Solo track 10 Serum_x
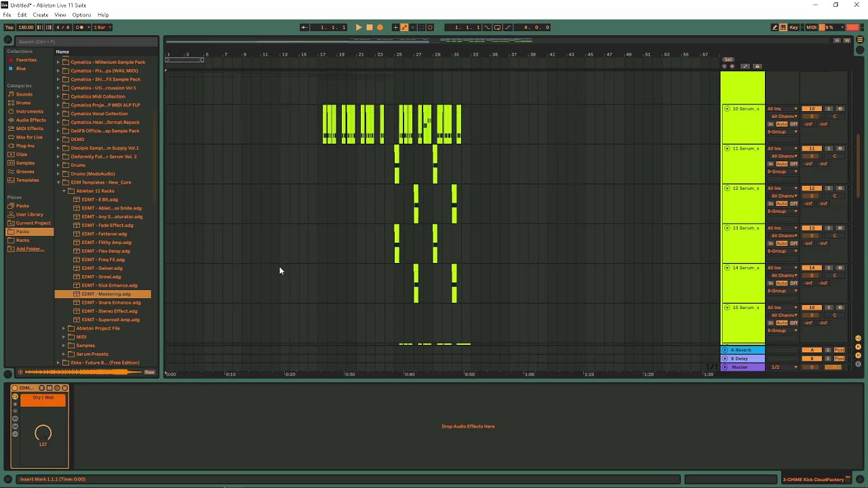 pos(829,108)
